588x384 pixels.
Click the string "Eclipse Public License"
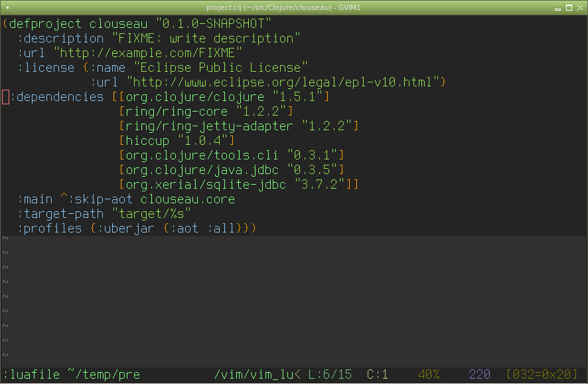tap(221, 68)
